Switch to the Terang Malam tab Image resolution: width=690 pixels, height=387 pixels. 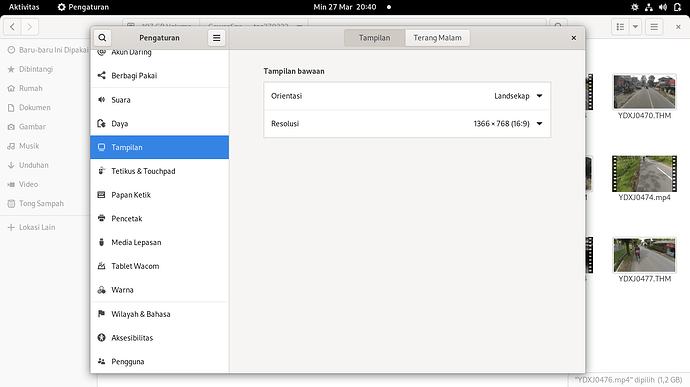(437, 38)
